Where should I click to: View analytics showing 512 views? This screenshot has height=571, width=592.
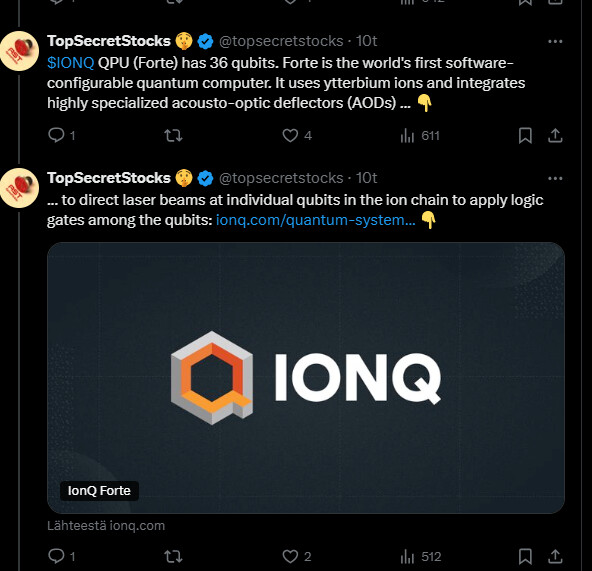(x=421, y=557)
